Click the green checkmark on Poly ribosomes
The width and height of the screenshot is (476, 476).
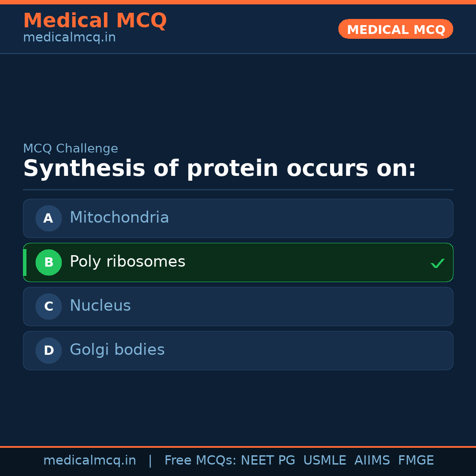437,263
